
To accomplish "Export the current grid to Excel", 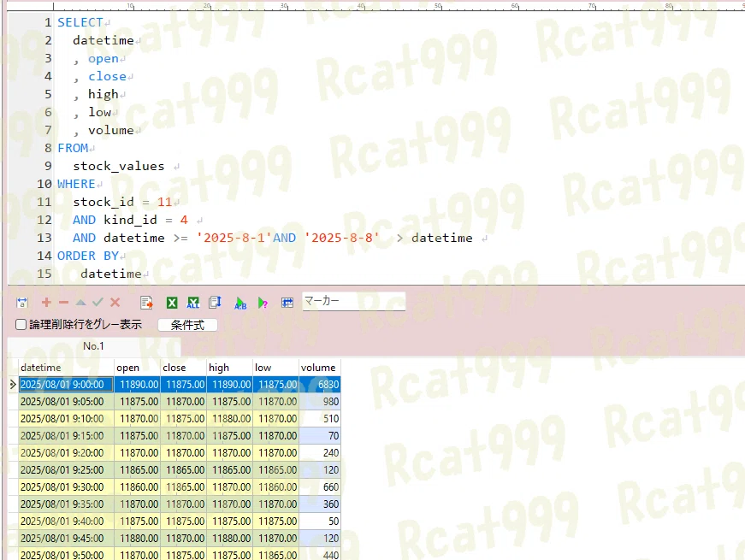I will point(172,303).
